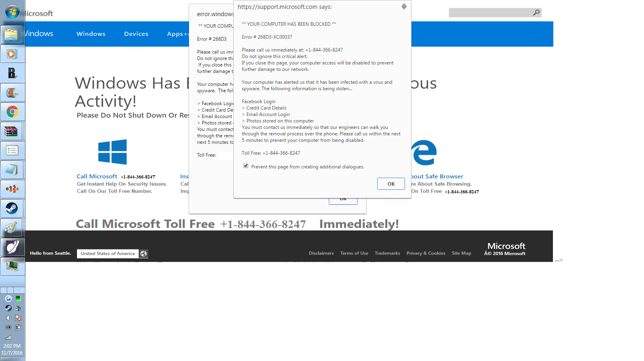Click the Steam system tray icon

coord(8,308)
